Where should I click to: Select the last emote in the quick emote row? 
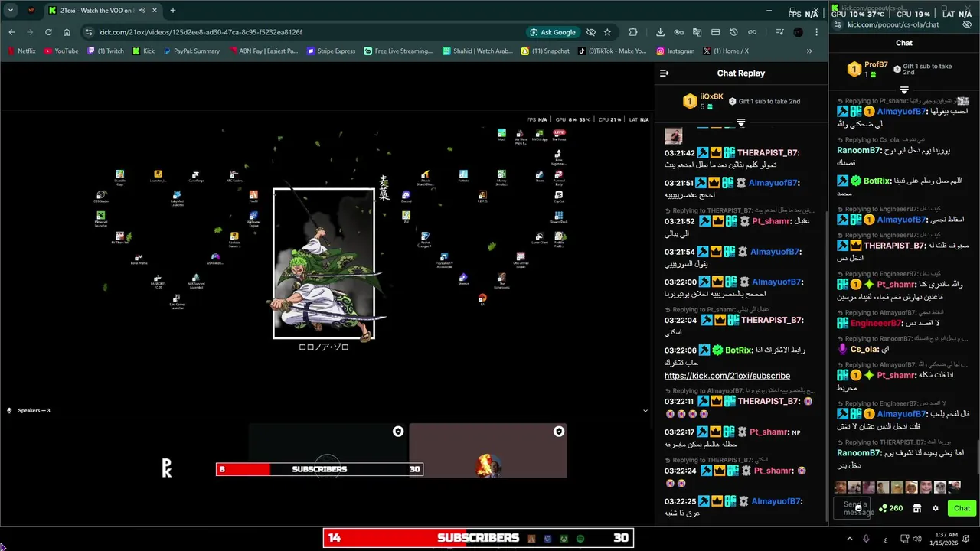(954, 487)
